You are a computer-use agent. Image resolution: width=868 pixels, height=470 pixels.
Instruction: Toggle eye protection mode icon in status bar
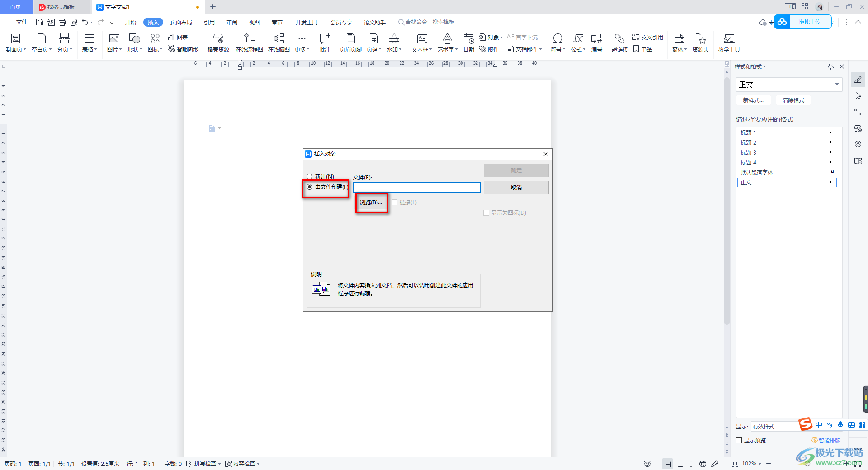pos(647,464)
